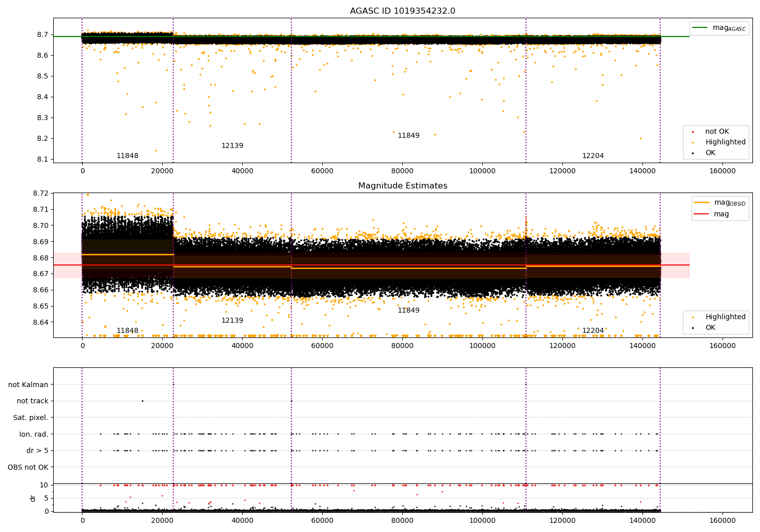The width and height of the screenshot is (760, 532).
Task: Select the 'Magnitude Estimates' plot title
Action: pos(402,186)
